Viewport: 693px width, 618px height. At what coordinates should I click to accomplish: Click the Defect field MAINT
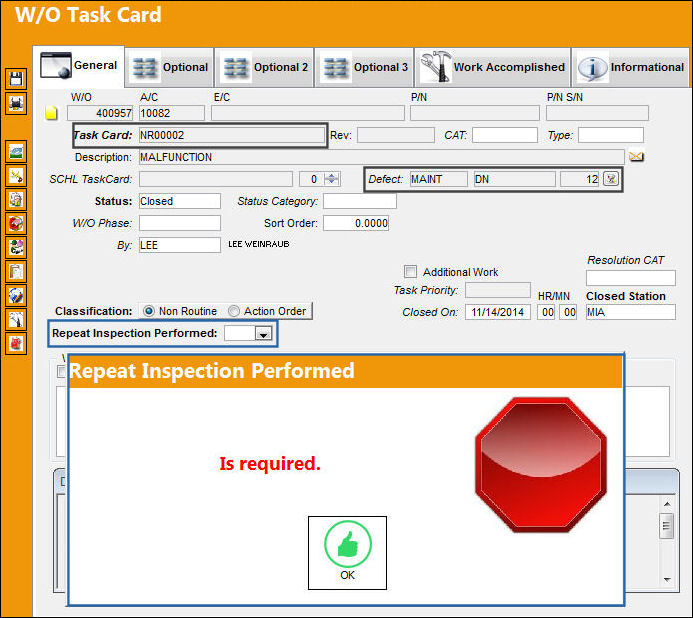pyautogui.click(x=438, y=179)
